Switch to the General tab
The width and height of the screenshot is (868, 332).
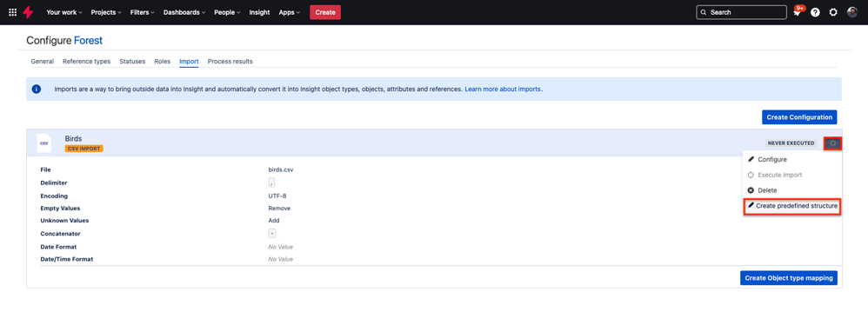(x=42, y=62)
